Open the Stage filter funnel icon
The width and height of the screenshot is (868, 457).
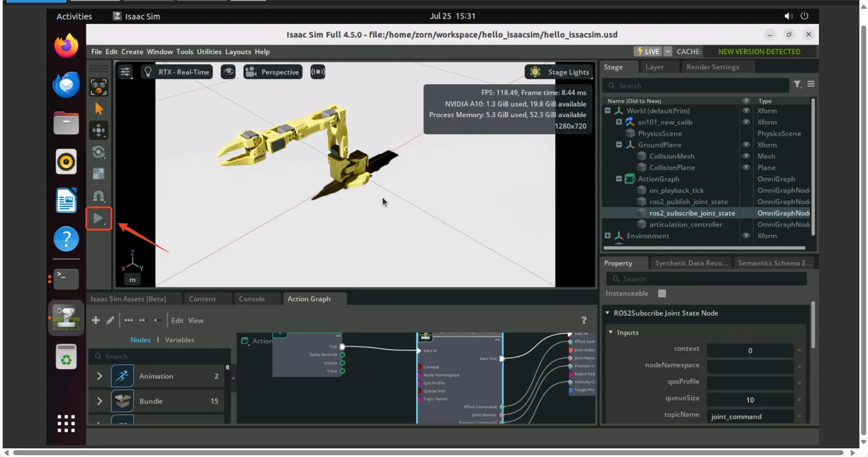[797, 84]
